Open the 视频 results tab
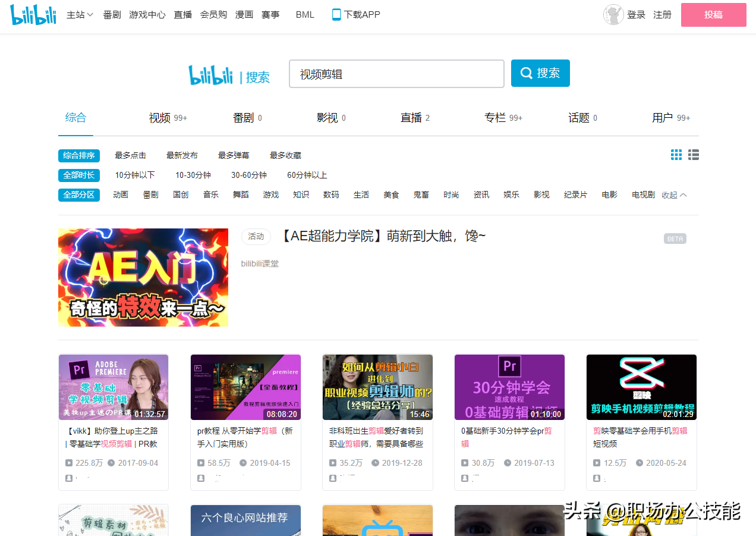The image size is (756, 536). tap(168, 118)
